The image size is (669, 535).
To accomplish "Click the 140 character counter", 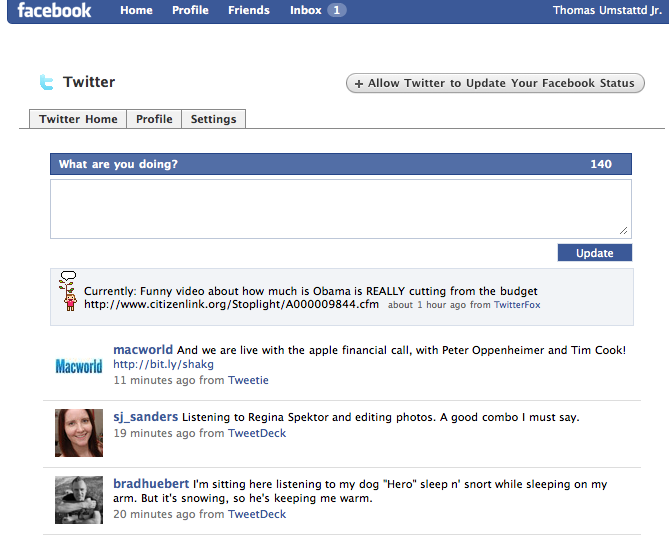I will [x=601, y=164].
